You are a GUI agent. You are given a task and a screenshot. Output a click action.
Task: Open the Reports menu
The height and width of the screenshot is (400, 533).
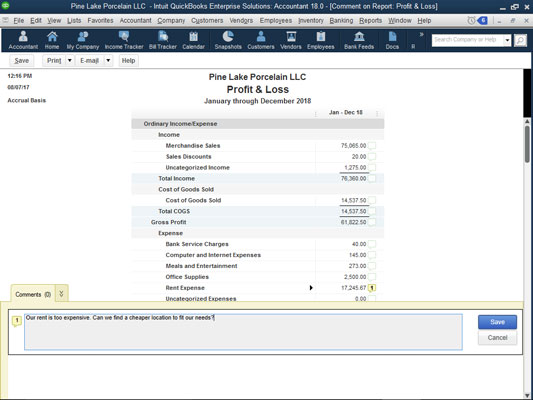(371, 20)
